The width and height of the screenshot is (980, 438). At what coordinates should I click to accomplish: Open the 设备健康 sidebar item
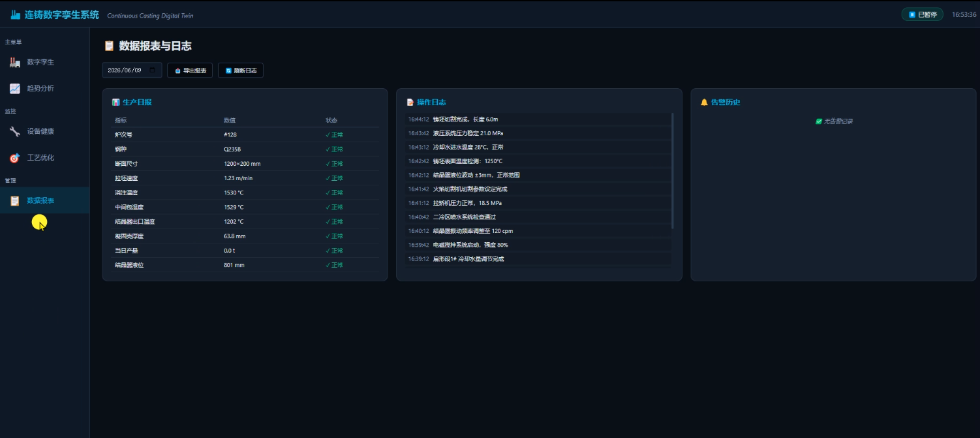(x=44, y=131)
